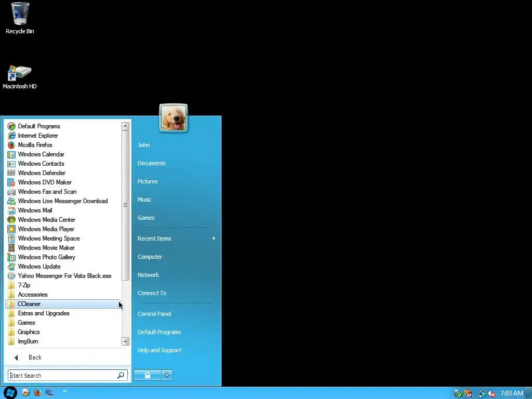Viewport: 532px width, 399px height.
Task: Open Pictures from the Start menu
Action: coord(148,181)
